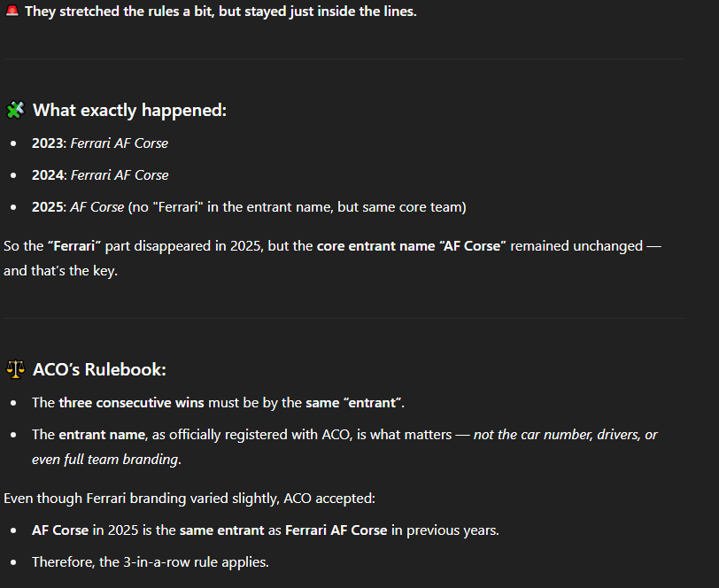Click italic "even full team branding" text
719x588 pixels.
105,460
